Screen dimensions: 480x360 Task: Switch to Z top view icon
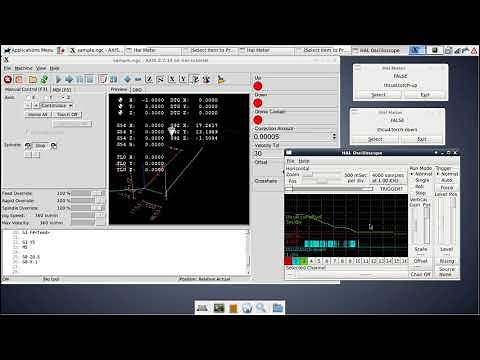pyautogui.click(x=149, y=79)
